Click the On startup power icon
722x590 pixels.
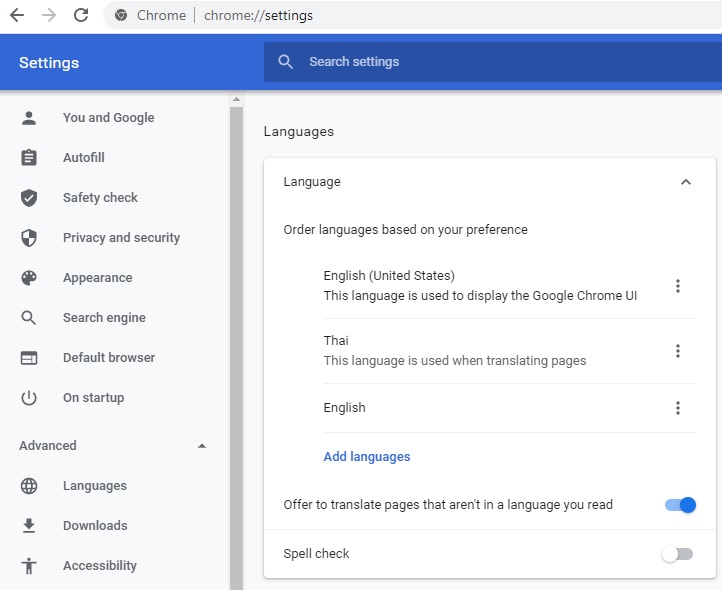(x=29, y=398)
